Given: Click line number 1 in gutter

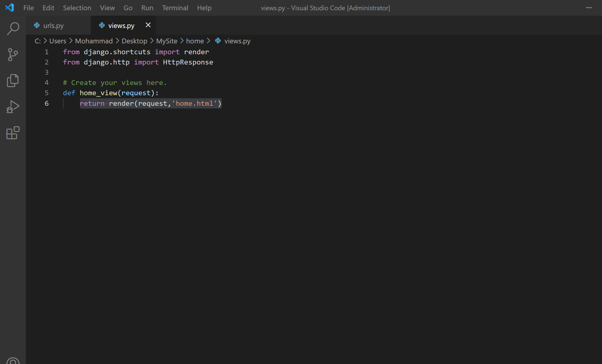Looking at the screenshot, I should (x=47, y=52).
